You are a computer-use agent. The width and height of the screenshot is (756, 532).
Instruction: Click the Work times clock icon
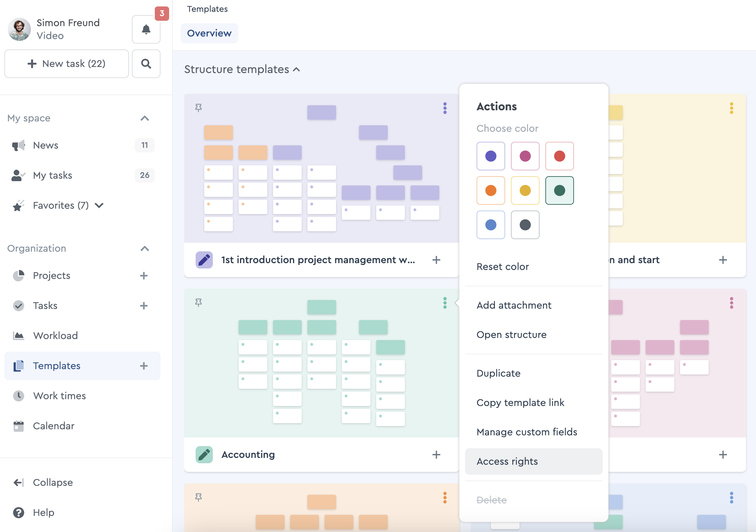click(18, 396)
